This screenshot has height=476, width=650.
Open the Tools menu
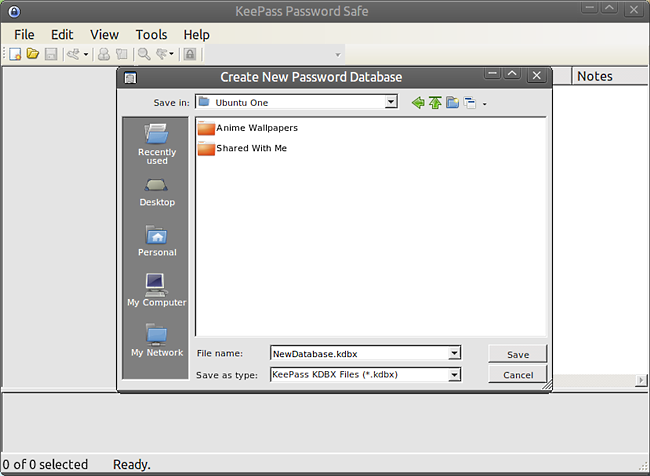pos(151,35)
